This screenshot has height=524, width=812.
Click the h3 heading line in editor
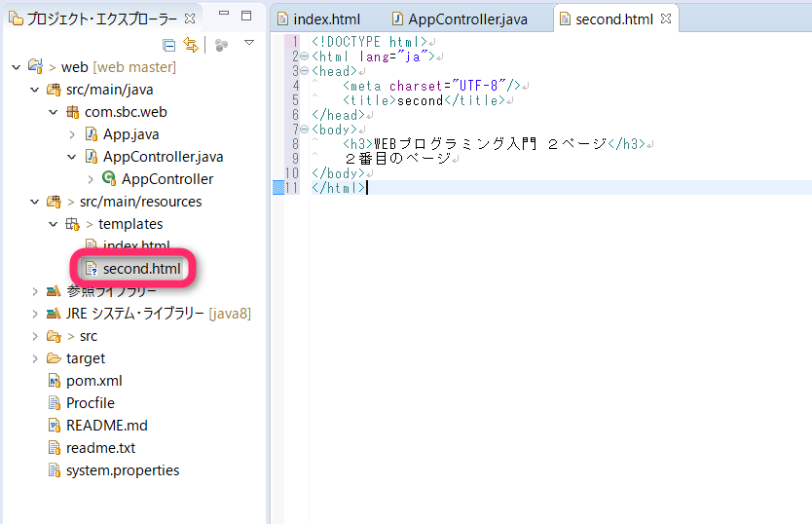[494, 143]
